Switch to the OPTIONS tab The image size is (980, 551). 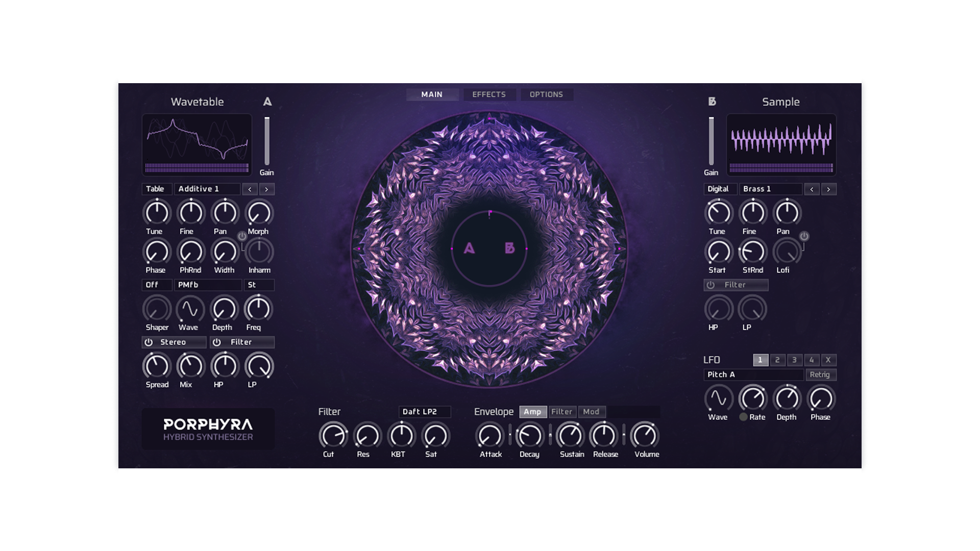click(x=546, y=94)
